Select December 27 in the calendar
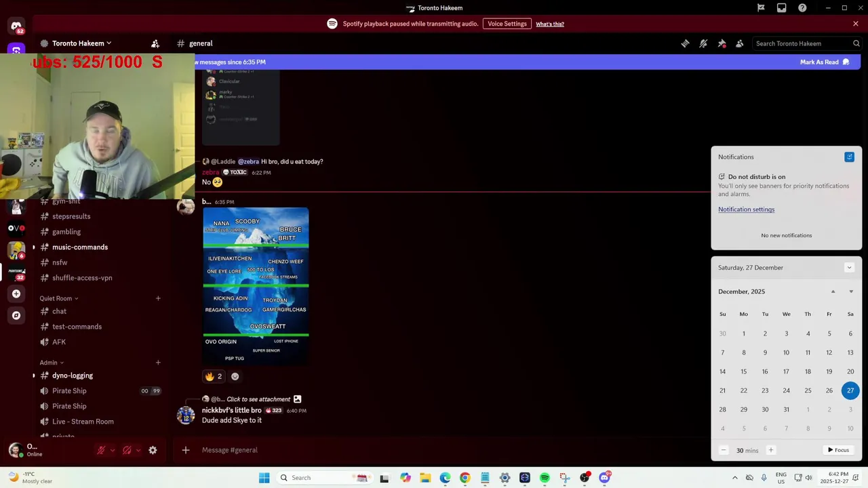This screenshot has height=488, width=868. [x=850, y=390]
